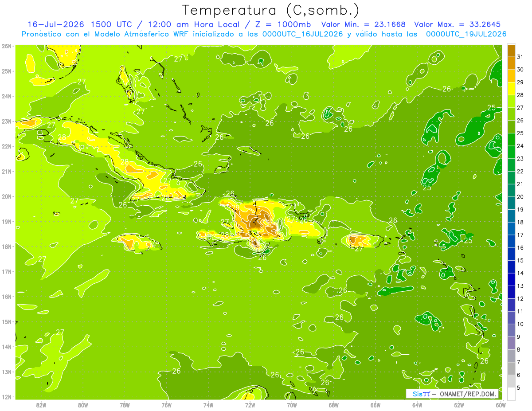Click the "15" colorbar value
532x411 pixels.
[520, 260]
